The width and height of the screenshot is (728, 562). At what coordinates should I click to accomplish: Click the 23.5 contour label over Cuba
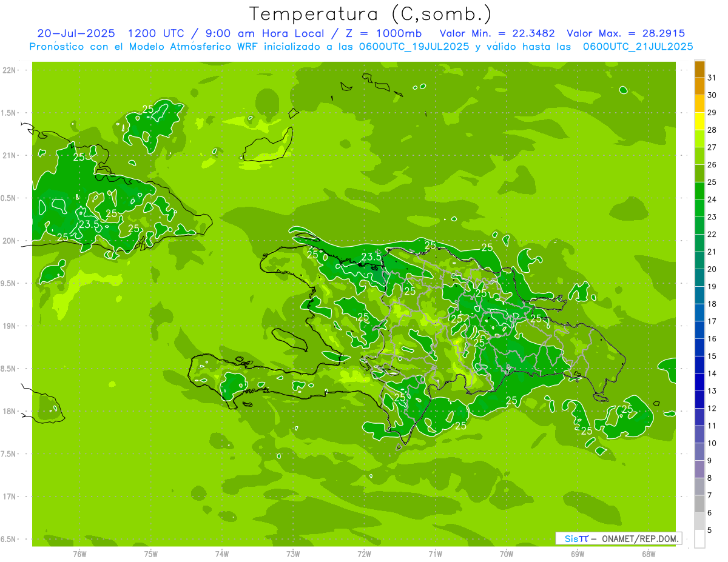89,224
